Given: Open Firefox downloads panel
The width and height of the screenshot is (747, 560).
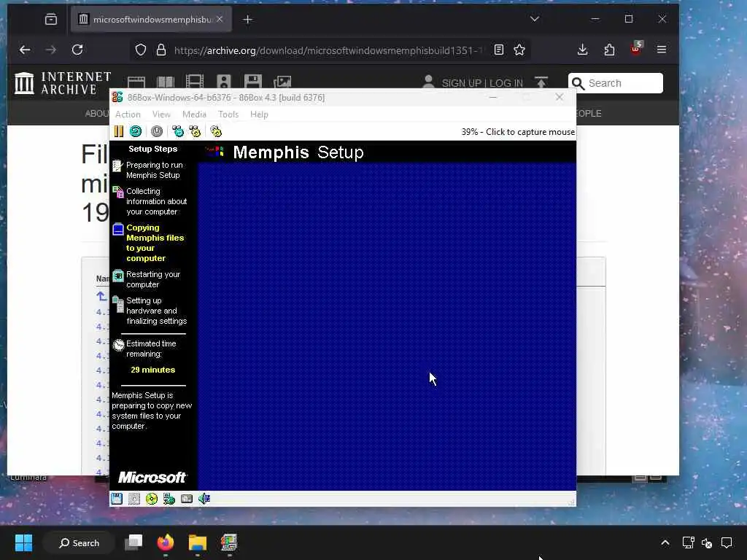Looking at the screenshot, I should 582,50.
